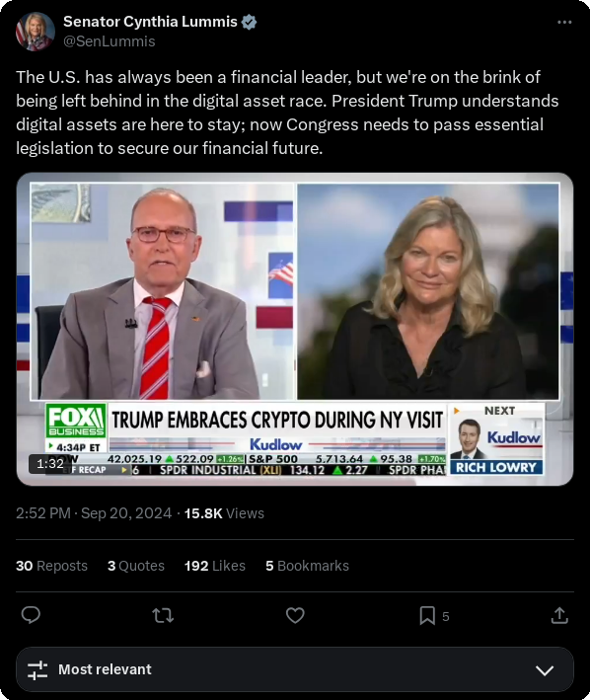590x700 pixels.
Task: Open Senator Cynthia Lummis display name
Action: [x=150, y=22]
